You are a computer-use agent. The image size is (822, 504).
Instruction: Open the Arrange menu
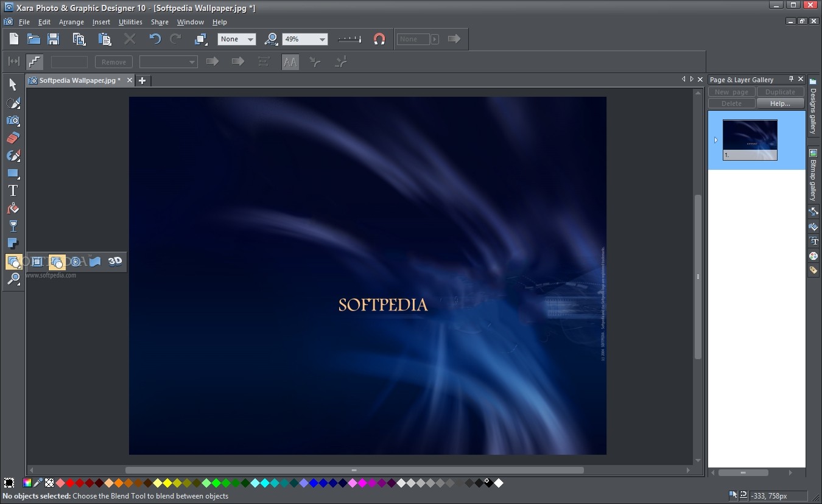[x=71, y=22]
